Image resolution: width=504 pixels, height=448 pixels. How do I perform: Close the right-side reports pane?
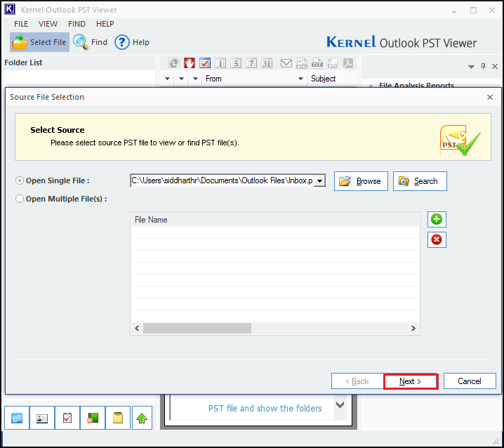coord(495,66)
